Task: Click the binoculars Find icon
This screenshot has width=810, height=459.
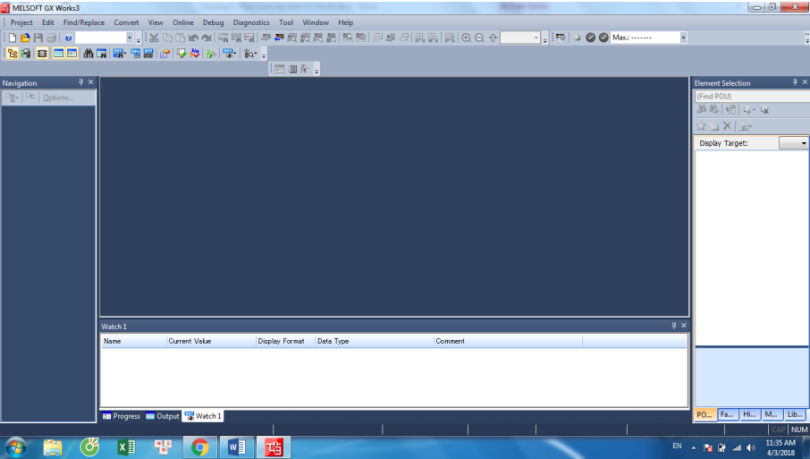Action: pos(88,53)
